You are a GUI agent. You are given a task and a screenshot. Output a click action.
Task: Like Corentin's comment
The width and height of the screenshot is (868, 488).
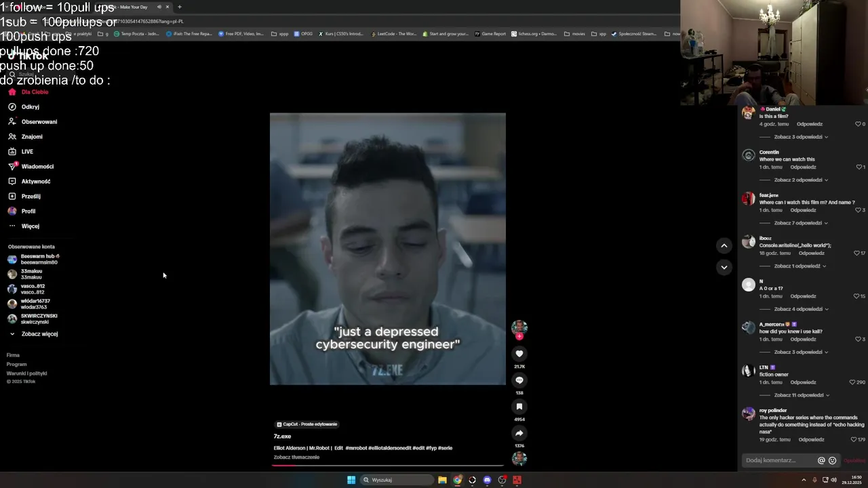point(858,167)
